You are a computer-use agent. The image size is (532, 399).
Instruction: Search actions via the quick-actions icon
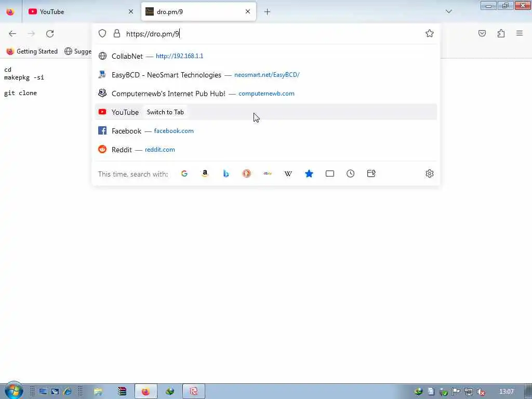(x=371, y=174)
